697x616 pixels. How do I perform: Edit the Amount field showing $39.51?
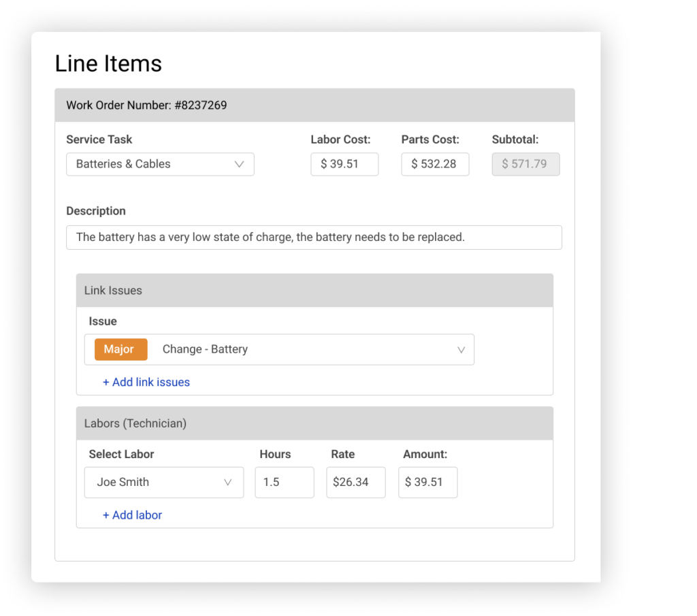point(427,482)
